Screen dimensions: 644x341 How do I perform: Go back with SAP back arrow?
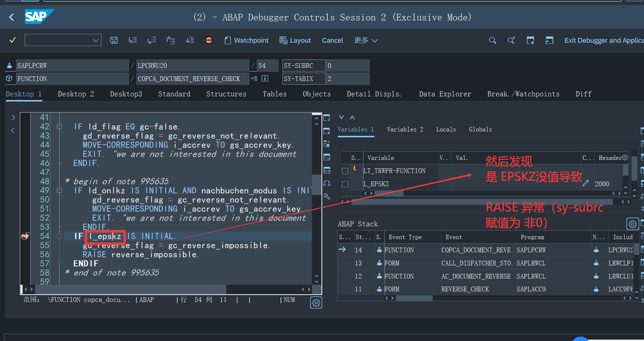pyautogui.click(x=12, y=17)
